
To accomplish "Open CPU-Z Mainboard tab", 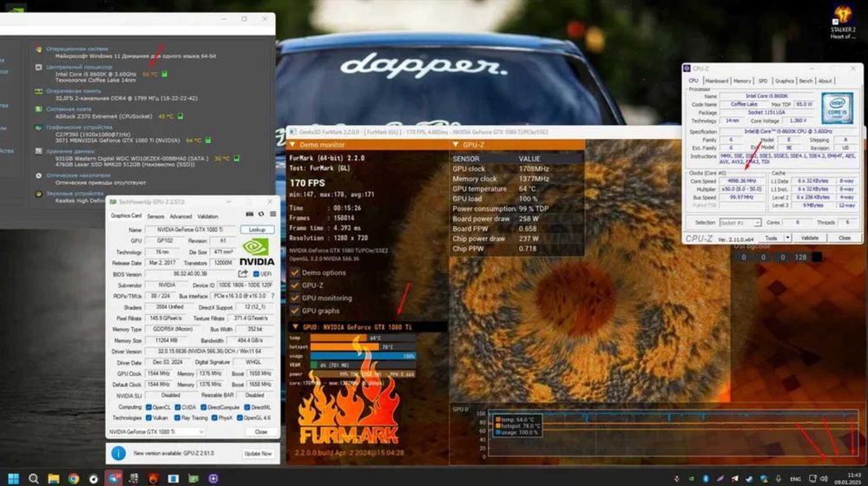I will [x=717, y=81].
